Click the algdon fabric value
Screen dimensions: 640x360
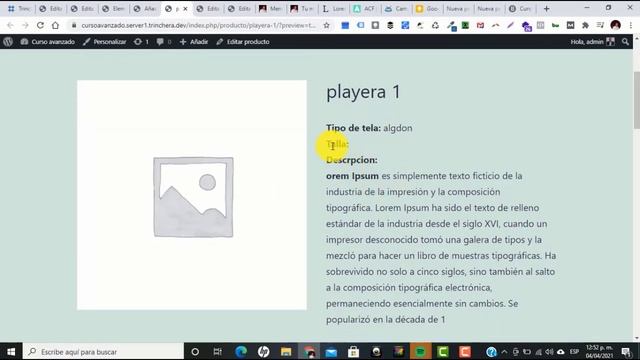coord(398,128)
